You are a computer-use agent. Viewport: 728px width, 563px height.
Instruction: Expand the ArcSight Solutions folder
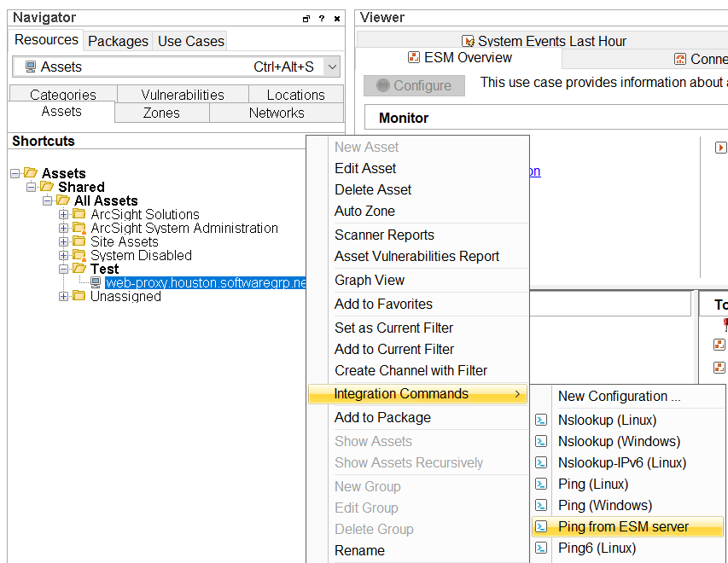click(63, 214)
